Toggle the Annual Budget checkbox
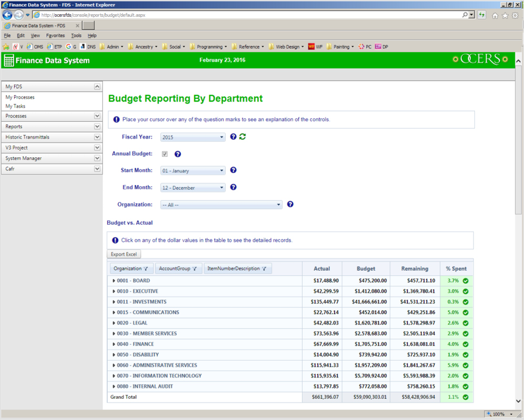524x420 pixels. (x=165, y=154)
